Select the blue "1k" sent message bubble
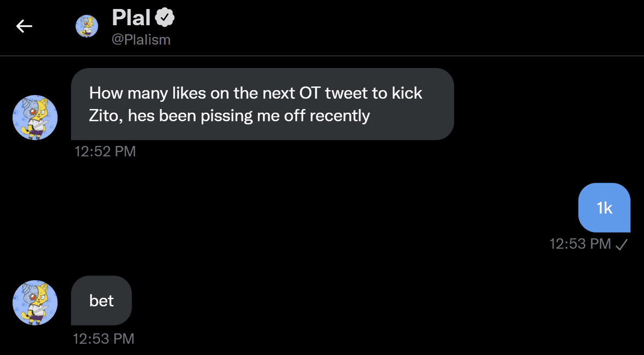The height and width of the screenshot is (355, 644). click(x=604, y=208)
